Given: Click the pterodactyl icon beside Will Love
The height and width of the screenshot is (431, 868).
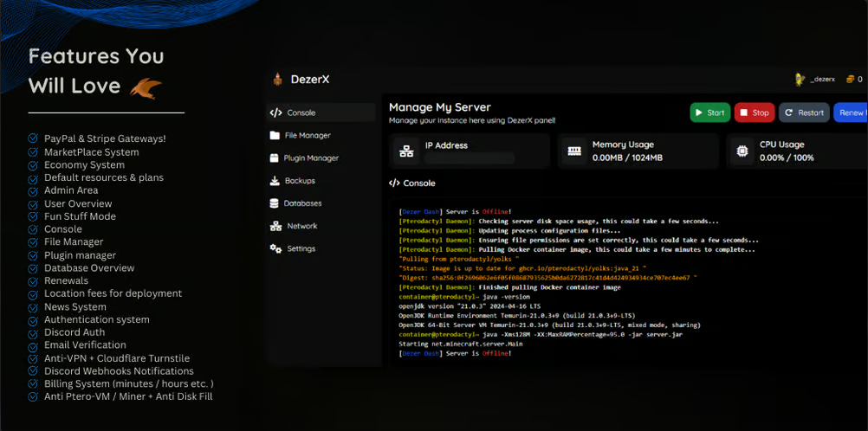Looking at the screenshot, I should coord(146,88).
